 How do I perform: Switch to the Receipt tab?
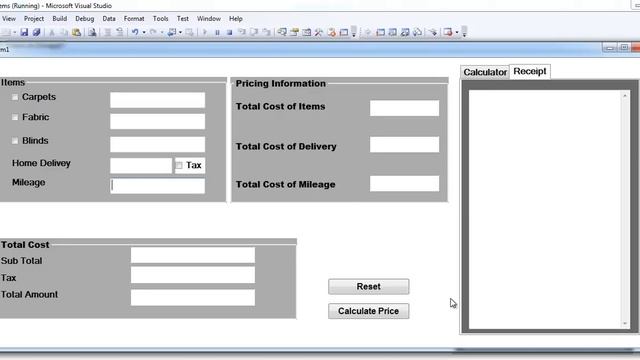click(x=530, y=71)
